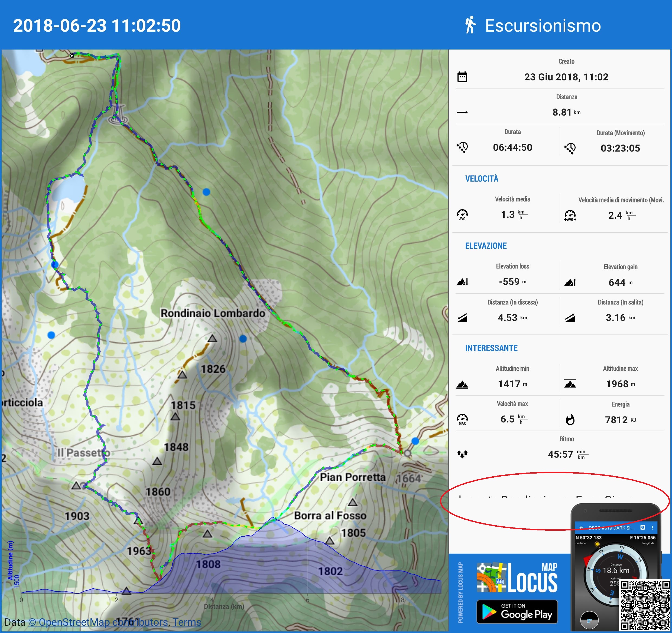Open the OpenStreetMap contributors link
Viewport: 672px width, 633px height.
(98, 622)
